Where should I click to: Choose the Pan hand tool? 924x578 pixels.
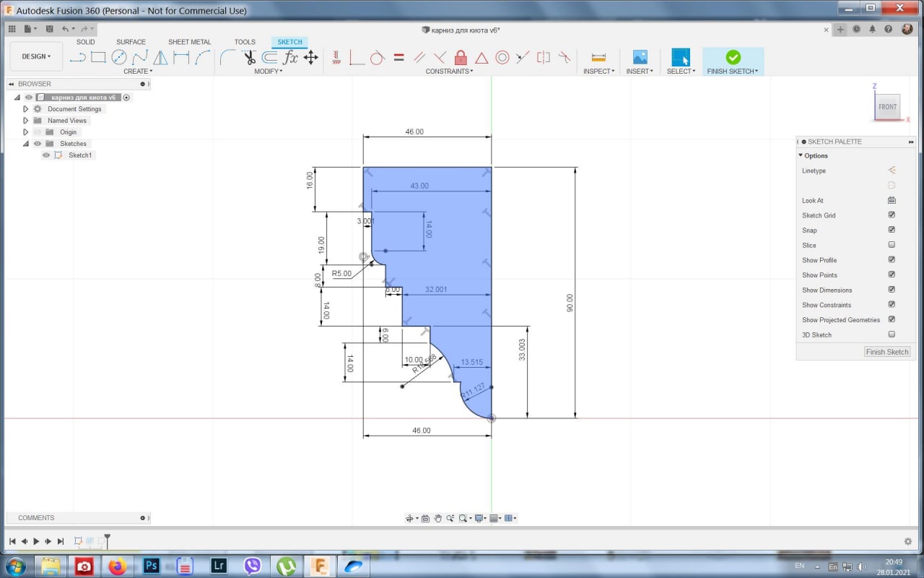[x=437, y=518]
